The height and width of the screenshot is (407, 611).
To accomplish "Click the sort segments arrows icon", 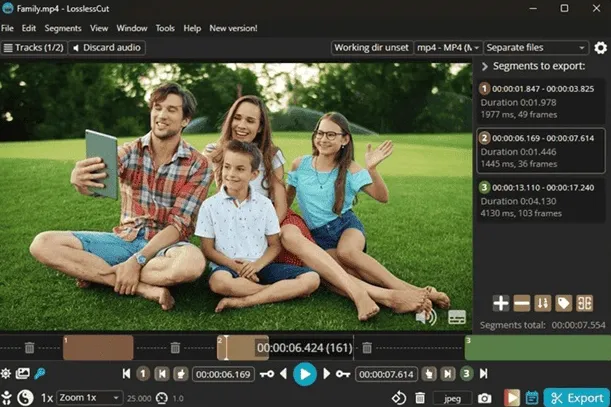I will pyautogui.click(x=542, y=303).
